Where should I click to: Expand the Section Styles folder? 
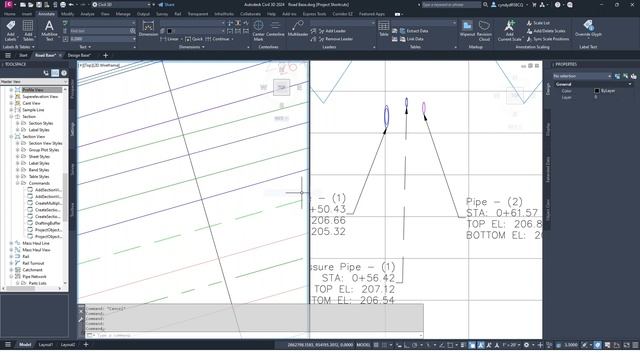[x=18, y=123]
